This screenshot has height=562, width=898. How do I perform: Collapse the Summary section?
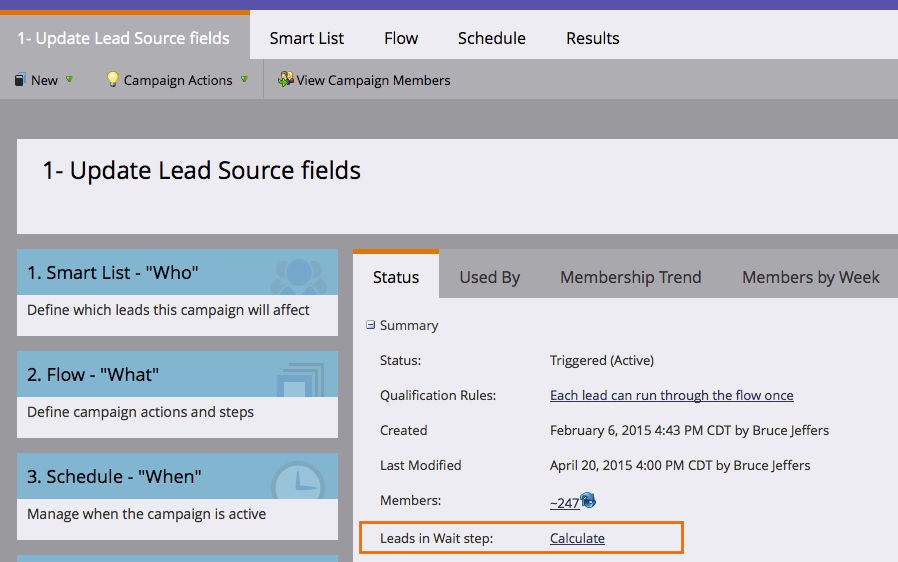click(371, 325)
